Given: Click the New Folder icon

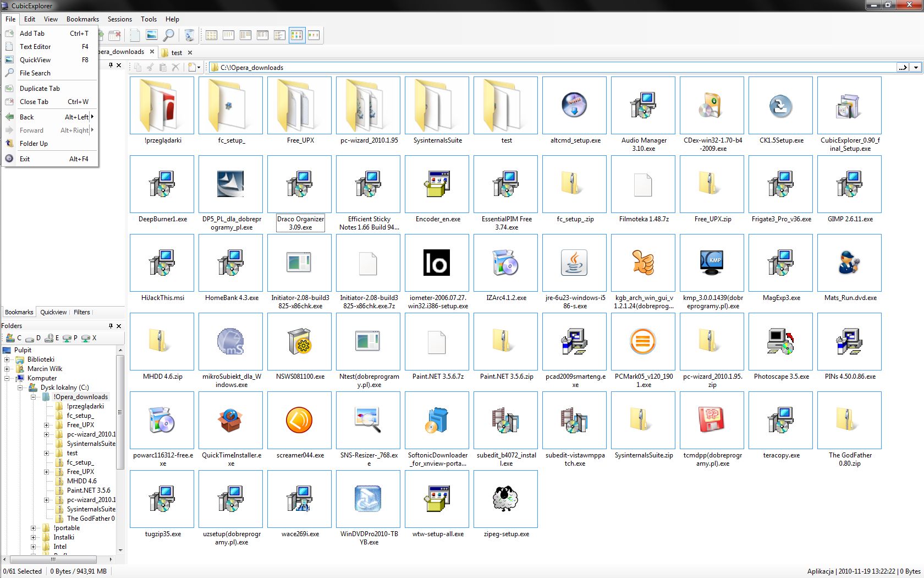Looking at the screenshot, I should tap(192, 67).
